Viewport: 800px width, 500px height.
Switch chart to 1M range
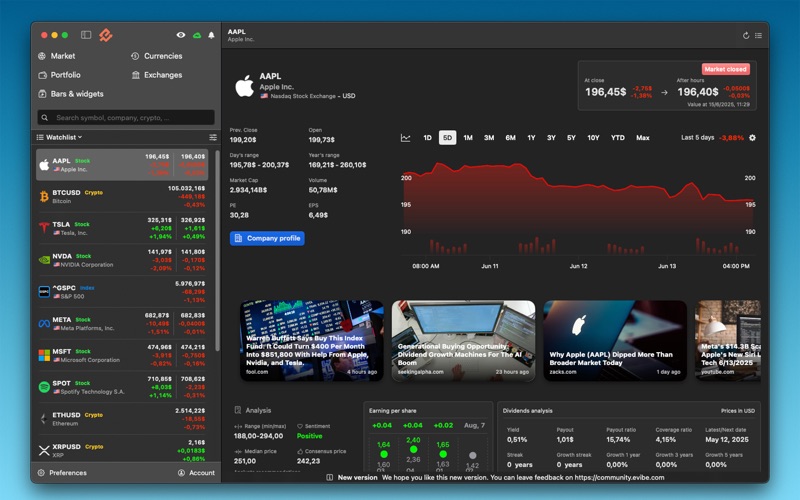pos(468,138)
